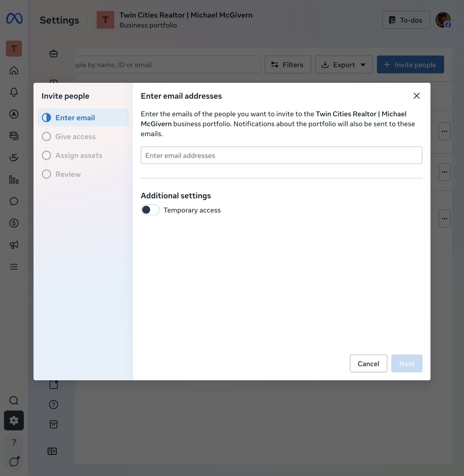The height and width of the screenshot is (476, 464).
Task: Open Monetization dollar icon
Action: pyautogui.click(x=14, y=223)
